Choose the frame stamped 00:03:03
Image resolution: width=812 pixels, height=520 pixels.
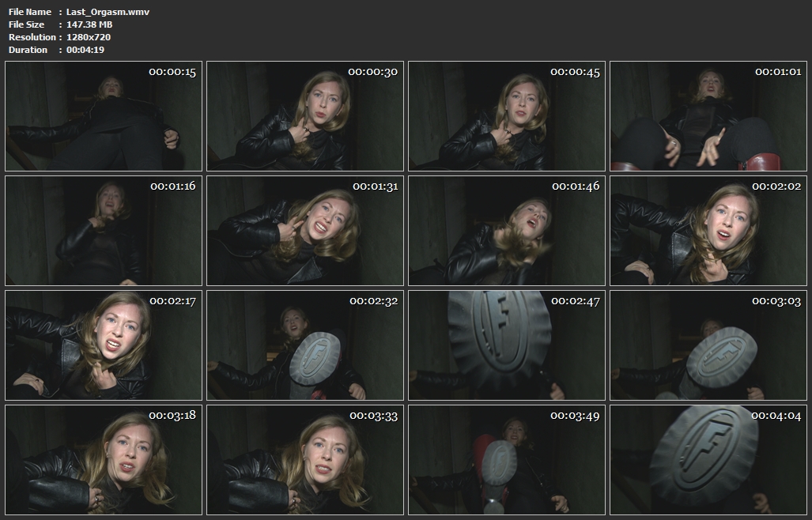pos(708,345)
